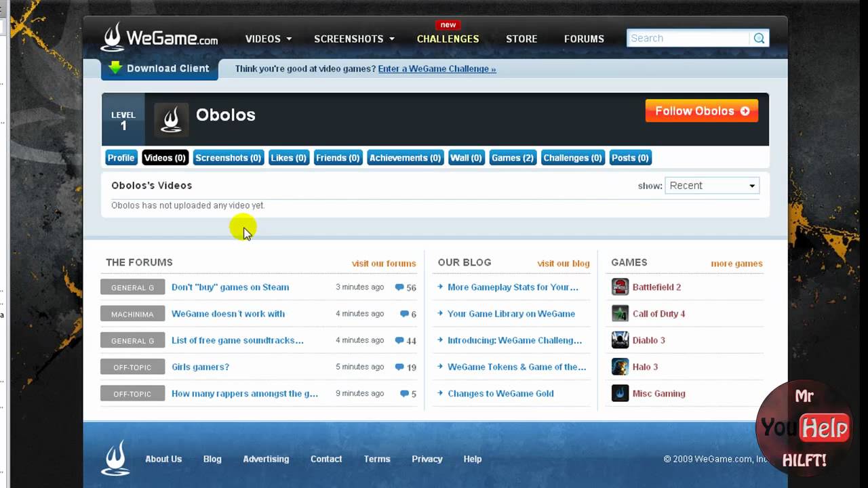Click the WeGame.com flame logo in the header

click(x=113, y=37)
